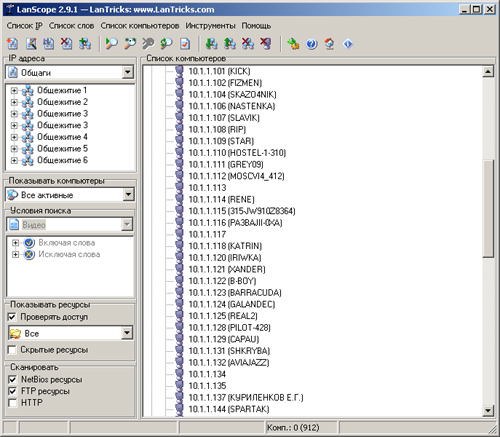Click network icon beside Общежитие 1

pos(28,90)
